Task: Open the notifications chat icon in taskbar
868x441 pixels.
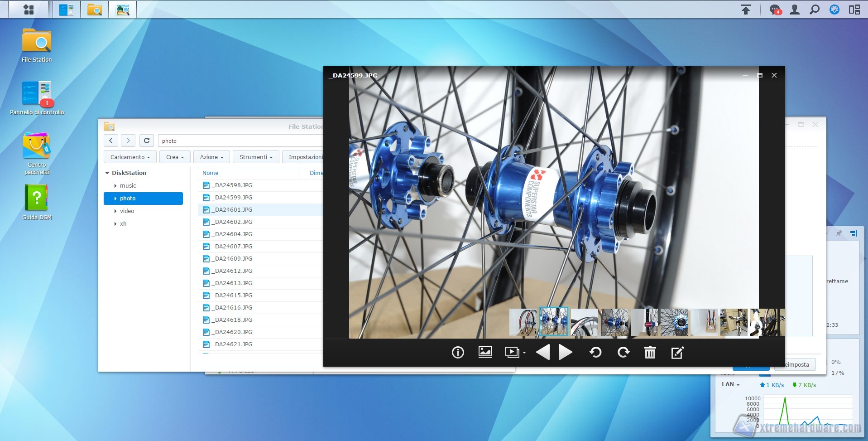Action: point(775,10)
